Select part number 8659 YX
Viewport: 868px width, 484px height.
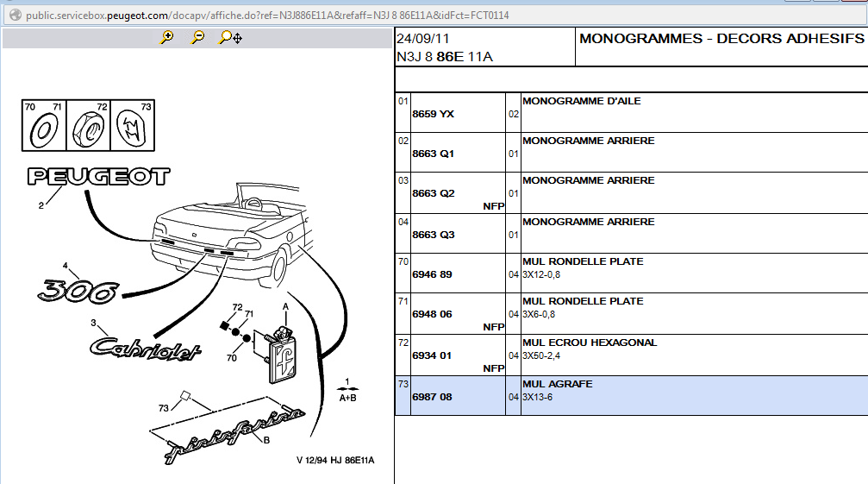coord(433,114)
